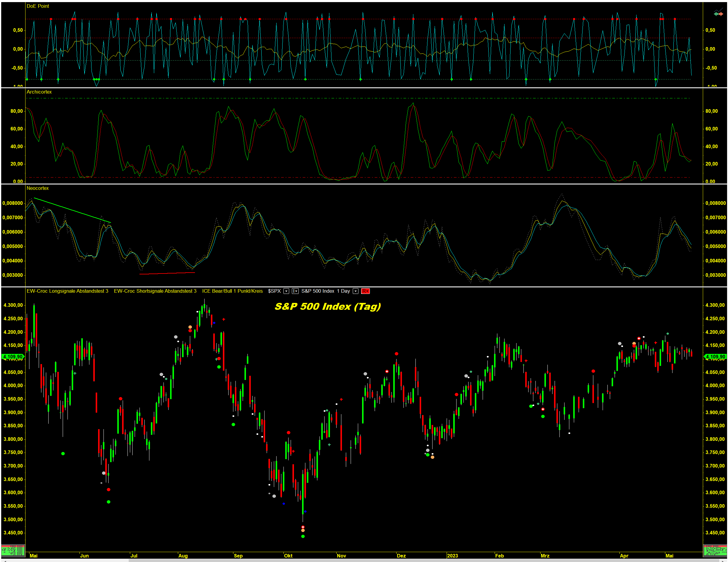
Task: Click the green-red pattern box bottom left
Action: (x=13, y=550)
